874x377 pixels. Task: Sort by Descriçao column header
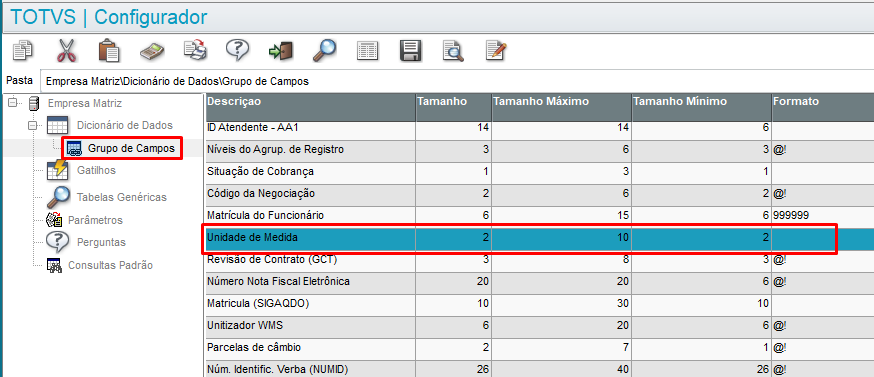[x=310, y=107]
